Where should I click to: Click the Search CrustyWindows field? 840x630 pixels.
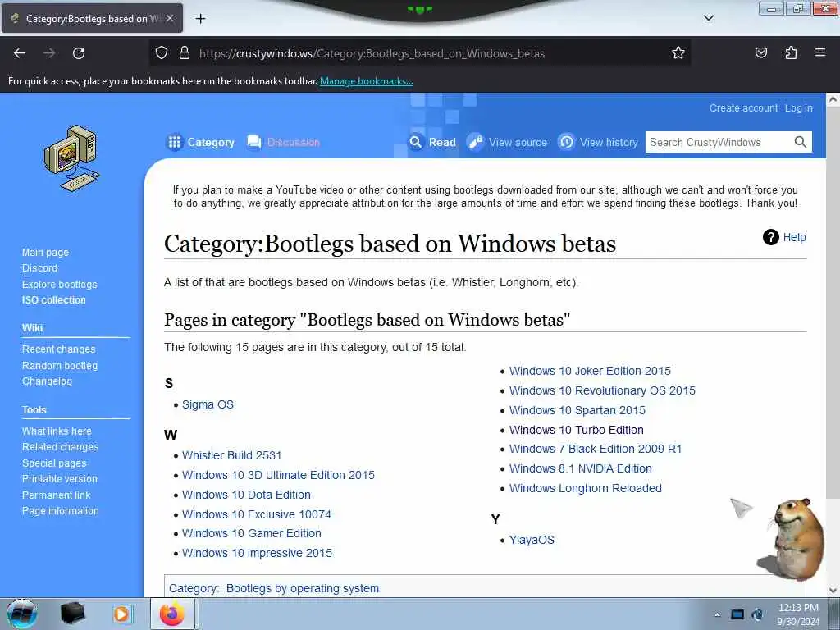[x=719, y=142]
